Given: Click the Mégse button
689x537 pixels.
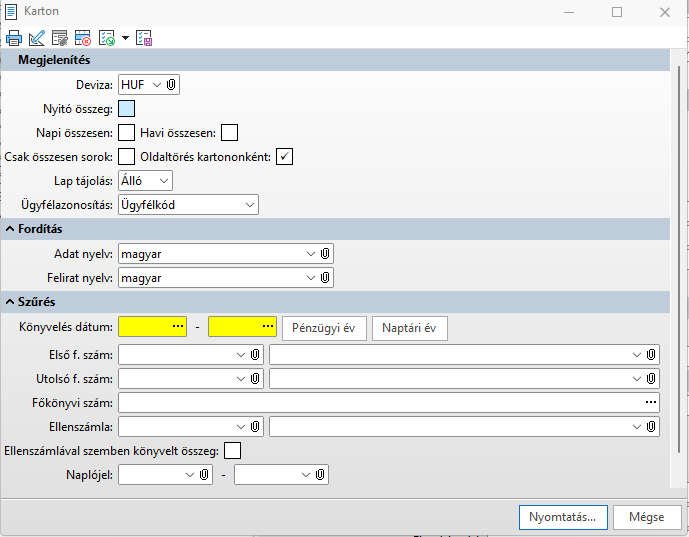Looking at the screenshot, I should pos(646,517).
